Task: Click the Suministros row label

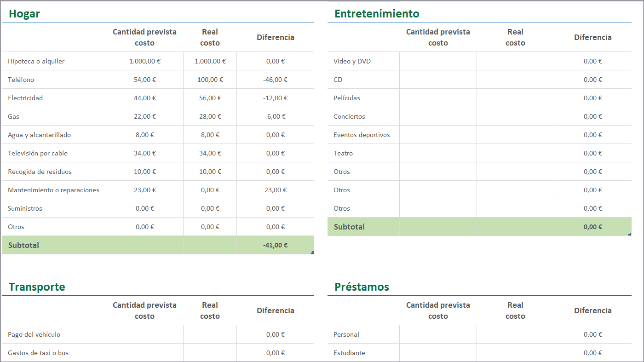Action: pyautogui.click(x=25, y=208)
